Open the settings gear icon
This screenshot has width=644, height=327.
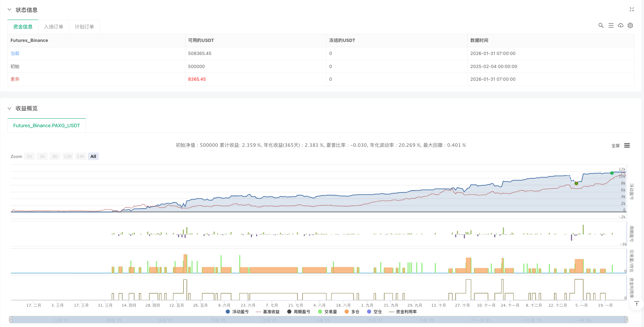click(x=630, y=25)
